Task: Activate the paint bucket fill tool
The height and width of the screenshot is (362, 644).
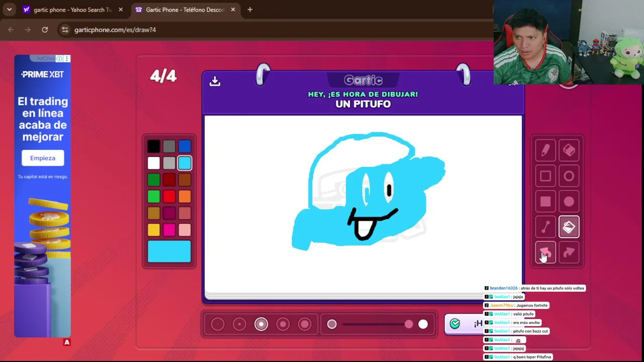Action: (x=569, y=227)
